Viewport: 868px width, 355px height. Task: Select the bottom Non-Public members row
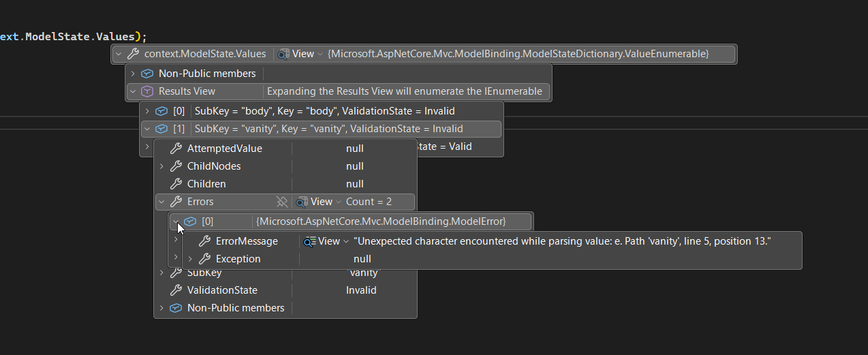tap(235, 308)
